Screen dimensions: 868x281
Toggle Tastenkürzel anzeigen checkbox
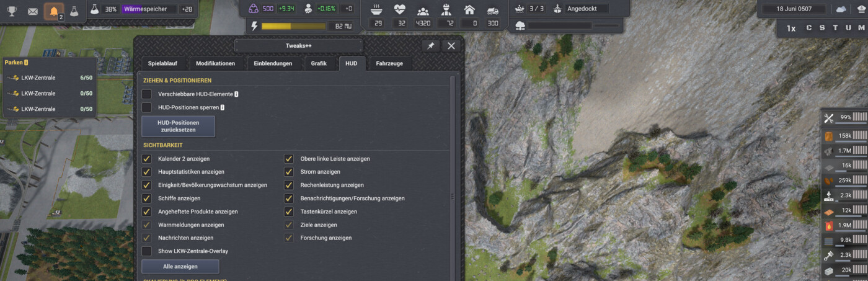[289, 212]
